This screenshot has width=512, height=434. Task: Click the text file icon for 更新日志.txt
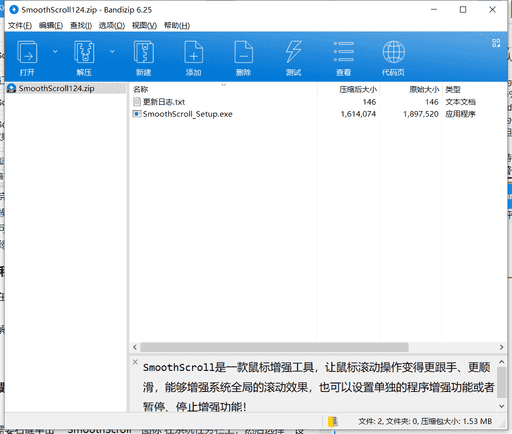click(137, 102)
